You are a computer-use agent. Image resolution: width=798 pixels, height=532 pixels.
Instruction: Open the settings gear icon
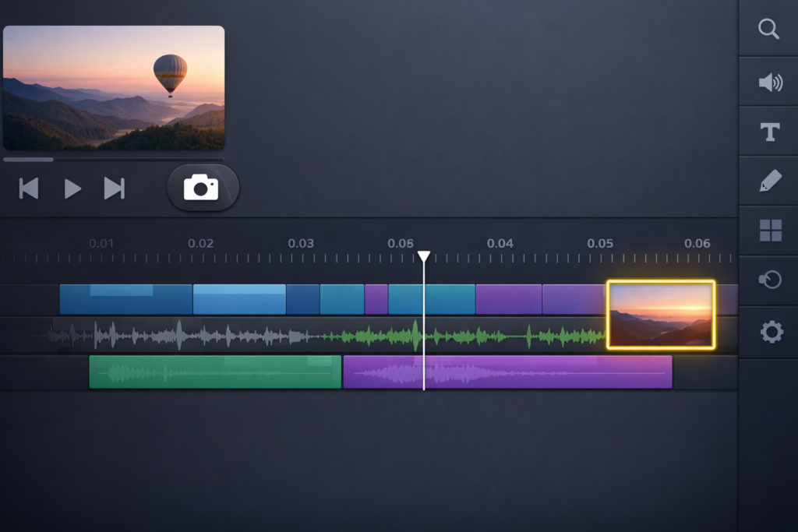[770, 333]
